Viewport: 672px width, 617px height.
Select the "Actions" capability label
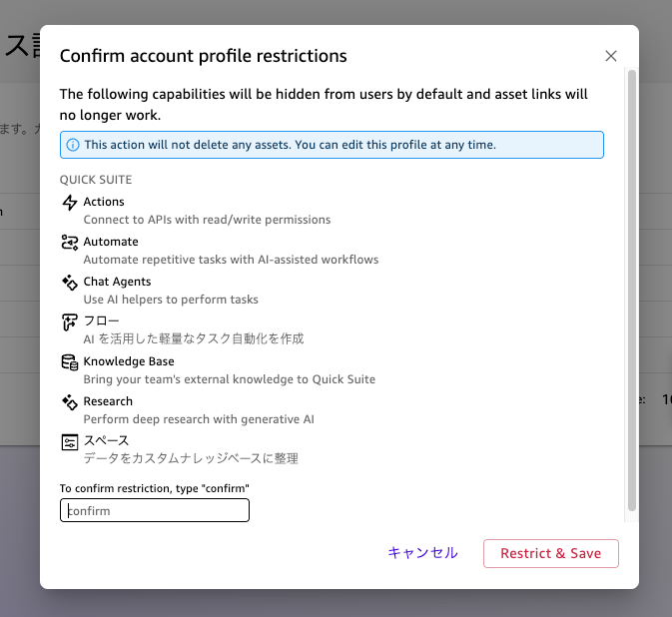[104, 202]
